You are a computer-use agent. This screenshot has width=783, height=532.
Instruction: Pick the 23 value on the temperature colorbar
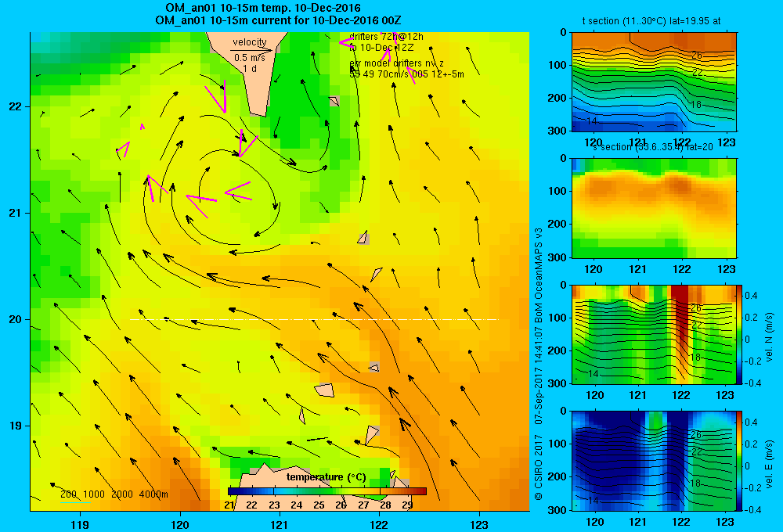point(274,505)
